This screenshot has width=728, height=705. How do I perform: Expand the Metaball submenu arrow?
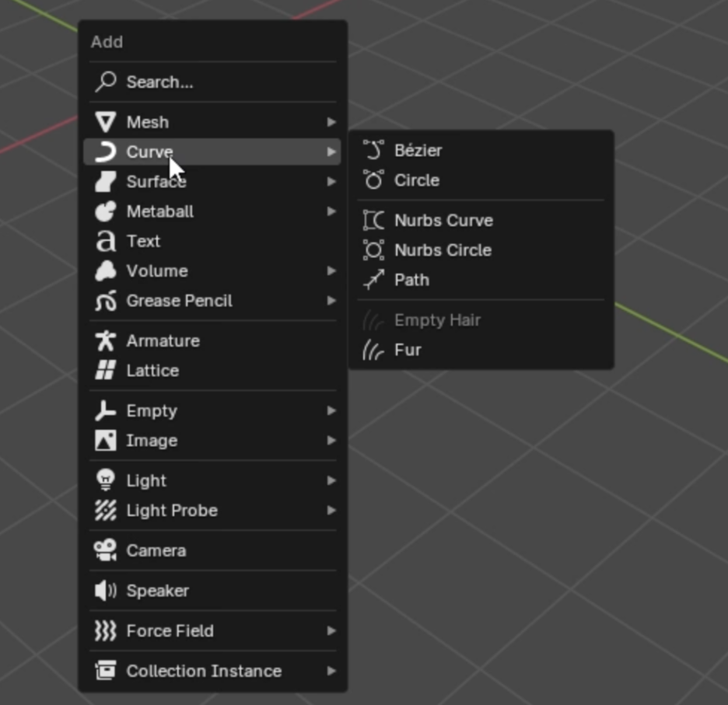(x=331, y=211)
